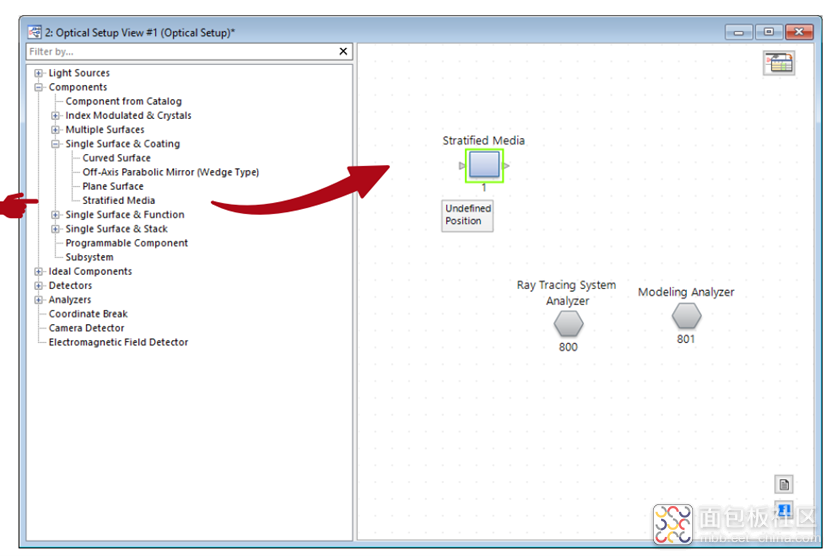This screenshot has width=831, height=556.
Task: Click Single Surface & Coating label
Action: click(122, 144)
